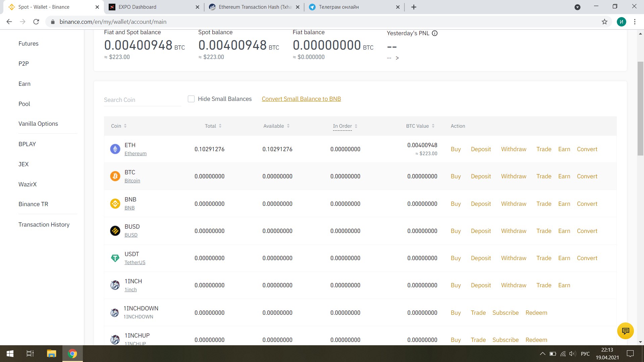Click Deposit in the BTC row

tap(481, 176)
